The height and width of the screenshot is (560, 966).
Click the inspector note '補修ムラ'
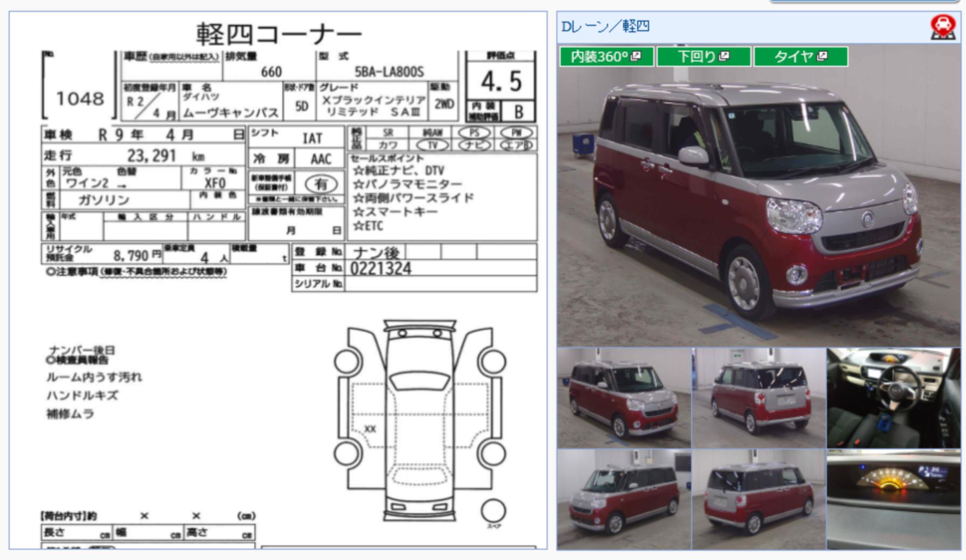pos(70,414)
